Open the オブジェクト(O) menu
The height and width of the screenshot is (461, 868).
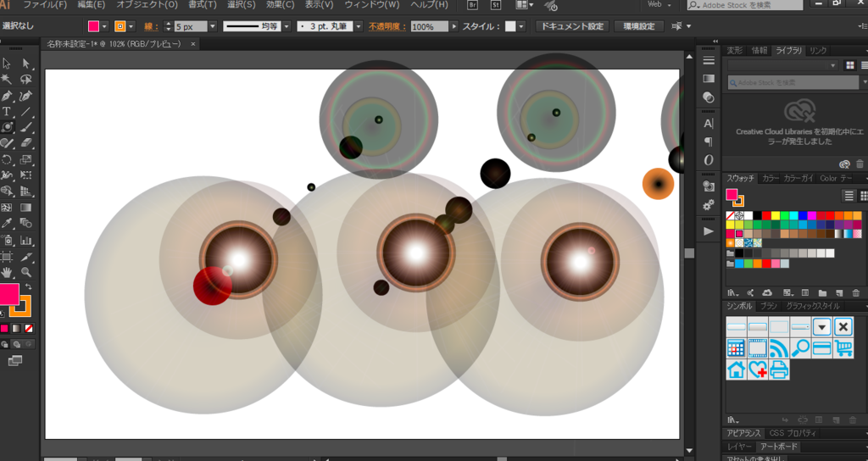point(147,4)
